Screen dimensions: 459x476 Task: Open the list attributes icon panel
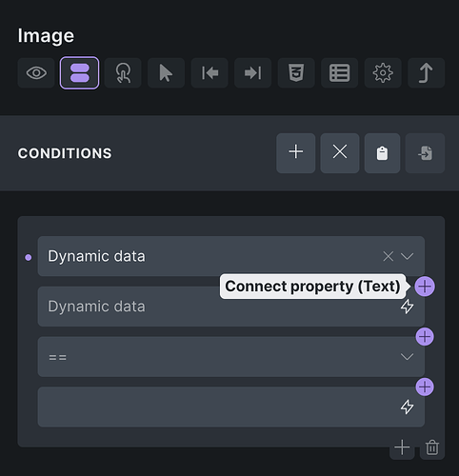pyautogui.click(x=339, y=73)
